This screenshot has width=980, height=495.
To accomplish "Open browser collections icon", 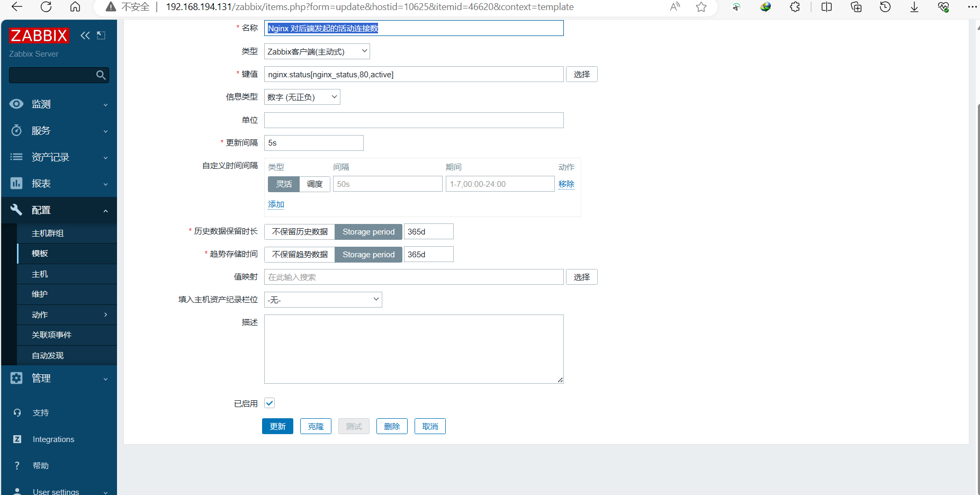I will click(856, 7).
